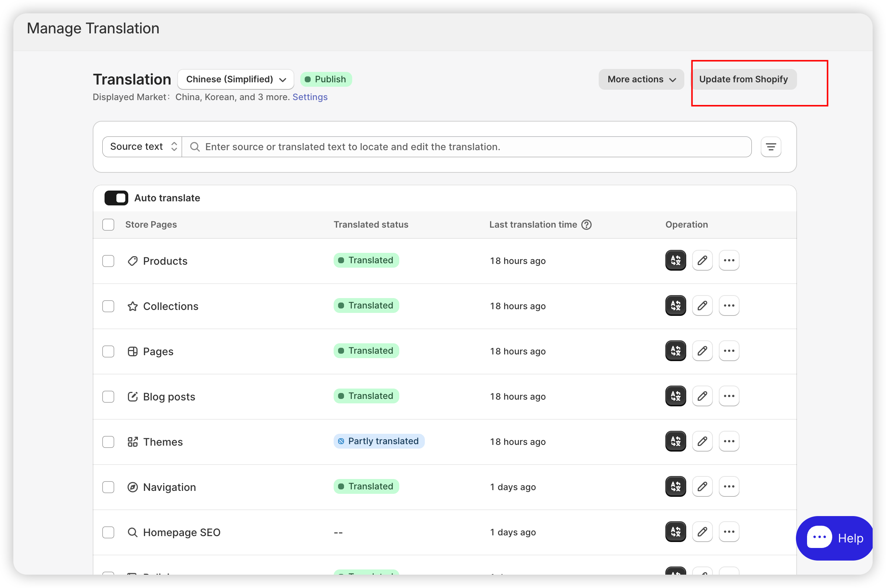Viewport: 886px width, 588px height.
Task: Open more options for Products row
Action: (x=728, y=260)
